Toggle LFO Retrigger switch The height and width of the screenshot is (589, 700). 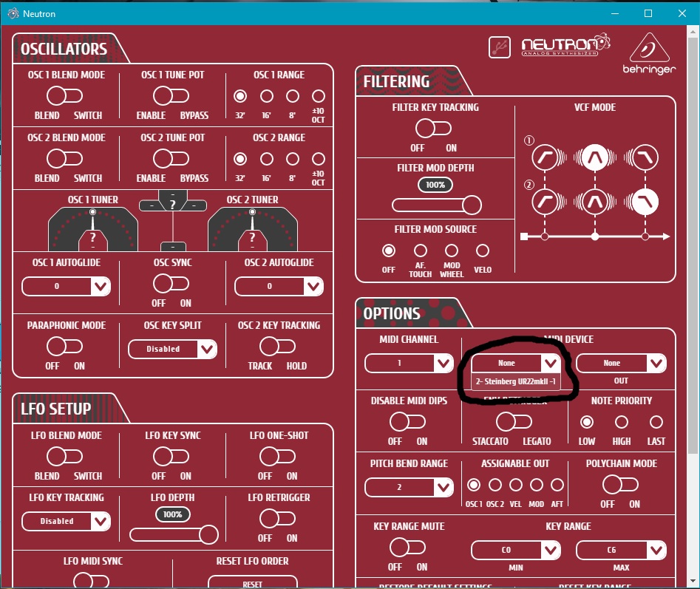(x=277, y=519)
